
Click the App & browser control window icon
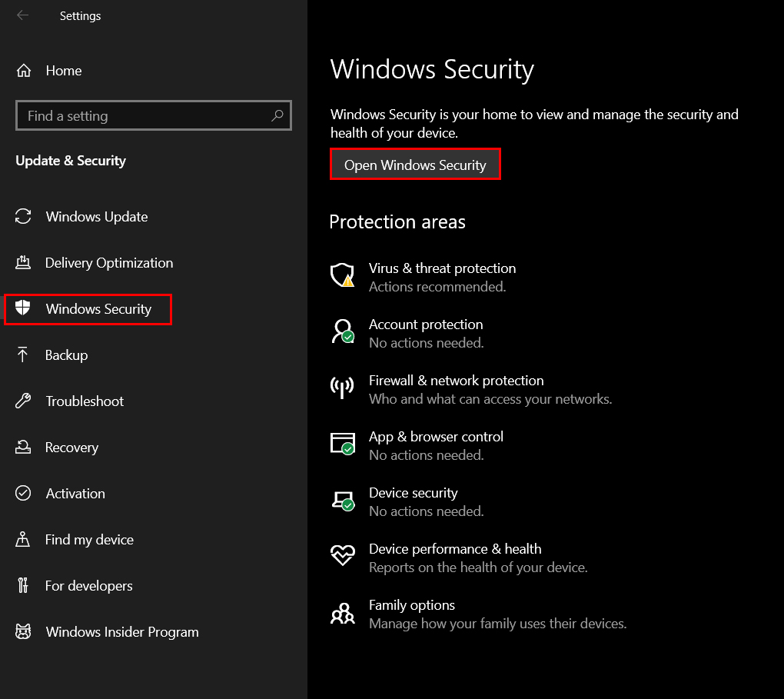pyautogui.click(x=343, y=444)
